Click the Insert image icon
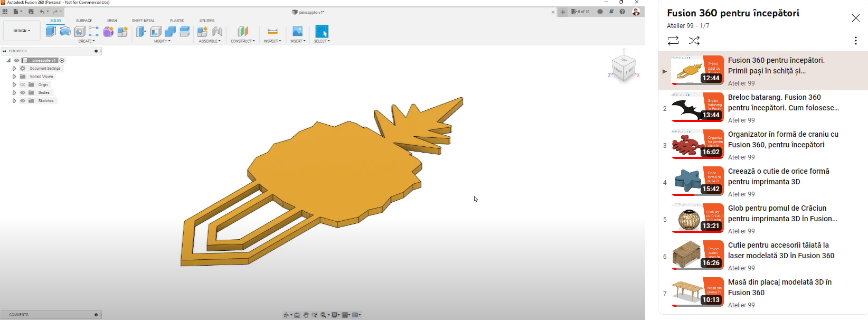 click(298, 32)
